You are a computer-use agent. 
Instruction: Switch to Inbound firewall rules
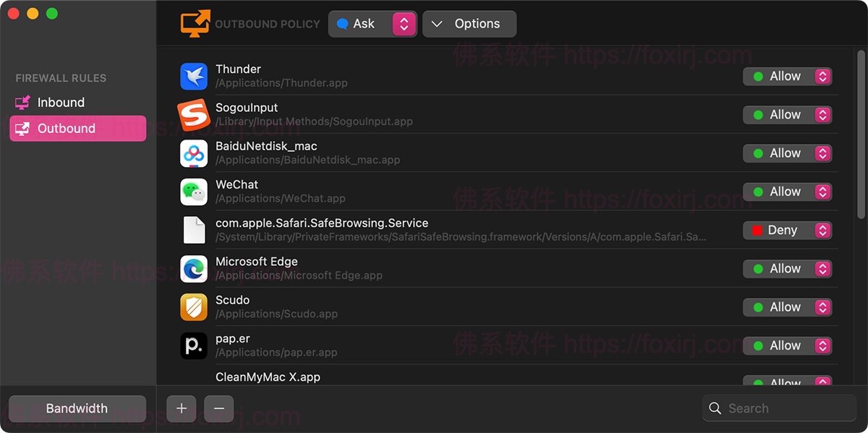click(61, 103)
